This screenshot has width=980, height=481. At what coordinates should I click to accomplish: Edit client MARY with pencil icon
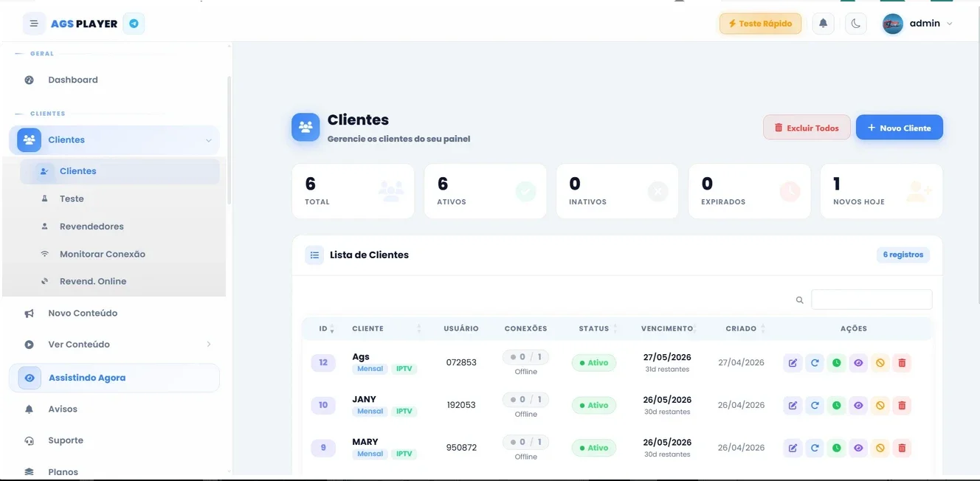pos(793,448)
